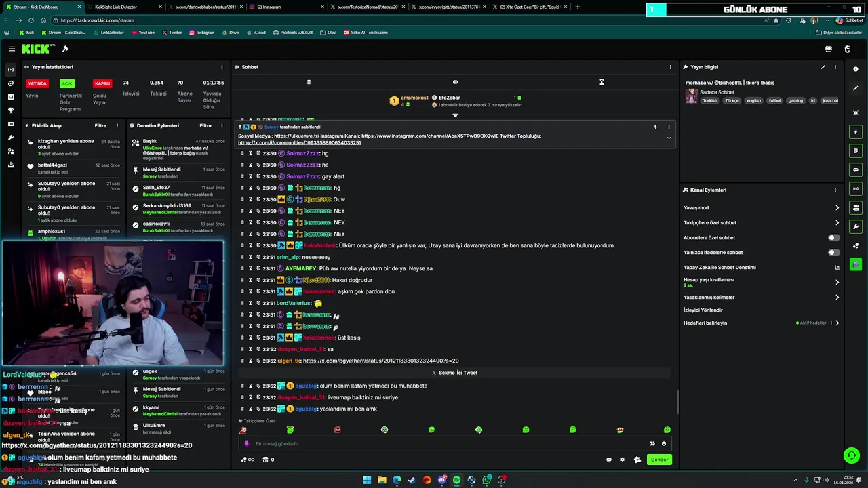Click the edit pencil in Yayın bilgisi panel
The width and height of the screenshot is (868, 488).
point(823,67)
